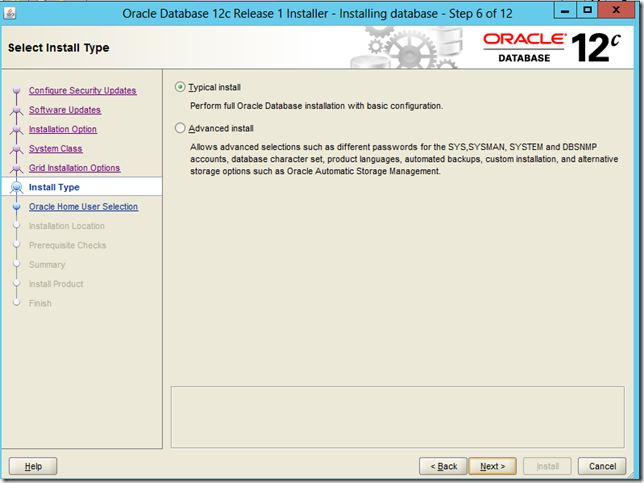The image size is (644, 483).
Task: Click the Help button
Action: tap(33, 466)
